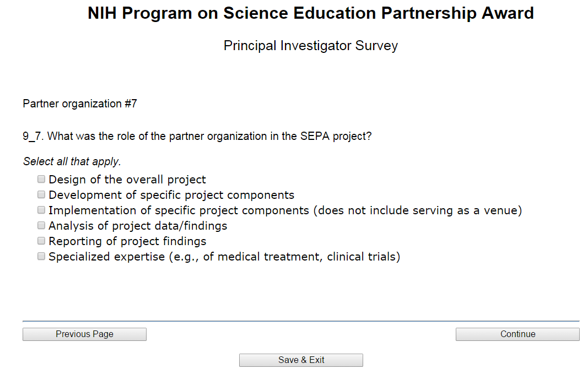The image size is (588, 385).
Task: Click the 'NIH Program on Science Education' heading
Action: click(311, 14)
